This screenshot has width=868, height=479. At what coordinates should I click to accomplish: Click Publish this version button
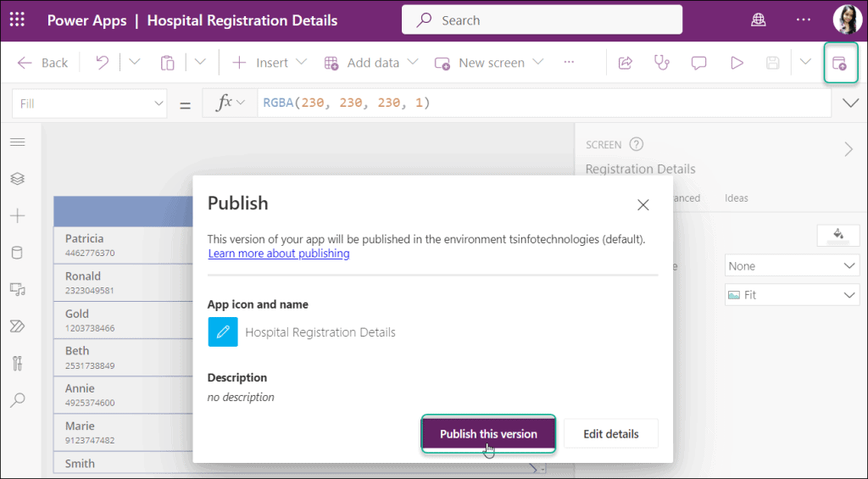(x=488, y=433)
